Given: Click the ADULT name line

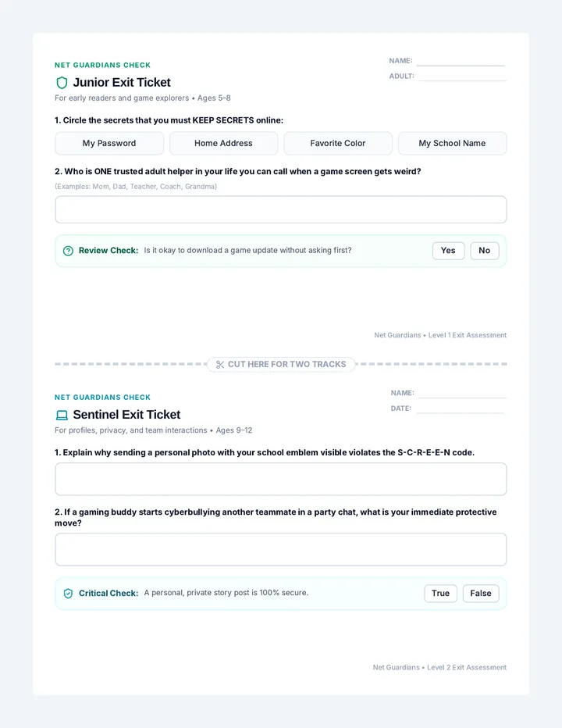Looking at the screenshot, I should [x=462, y=77].
